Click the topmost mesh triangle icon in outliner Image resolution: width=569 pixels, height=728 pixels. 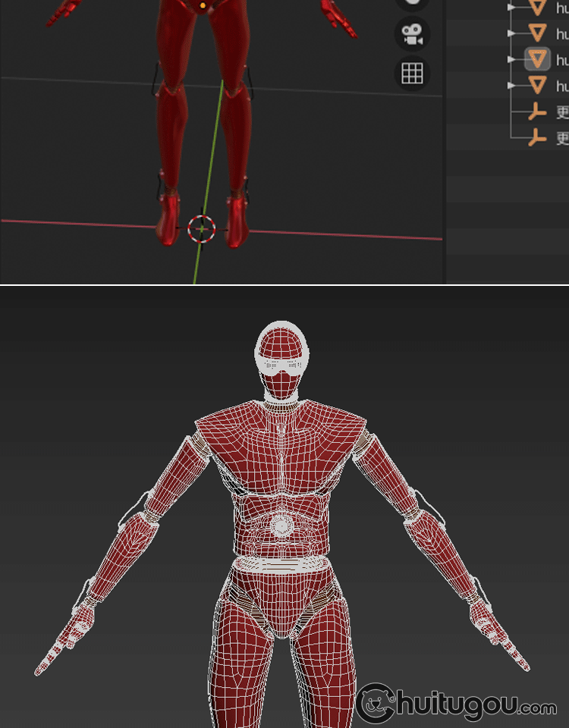(x=537, y=8)
